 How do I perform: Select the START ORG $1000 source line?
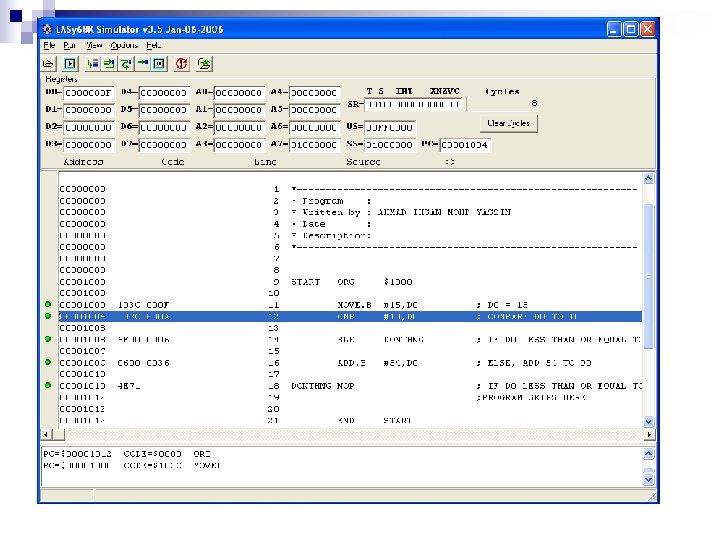pyautogui.click(x=350, y=281)
